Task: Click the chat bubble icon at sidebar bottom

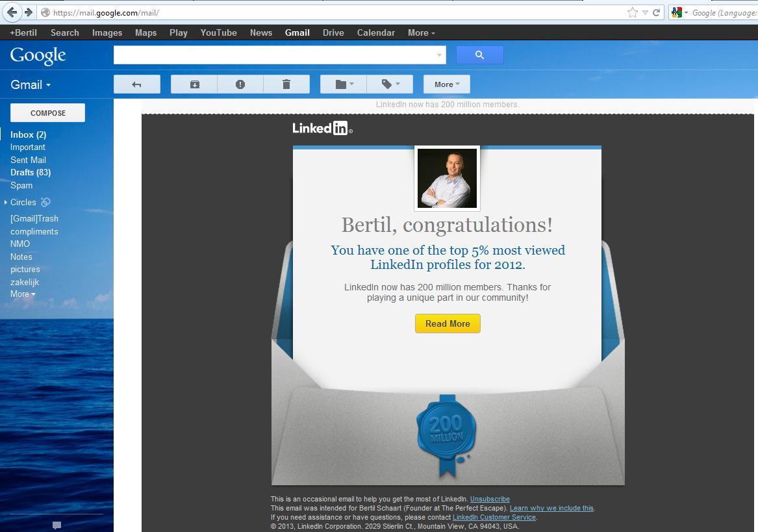Action: (x=57, y=526)
